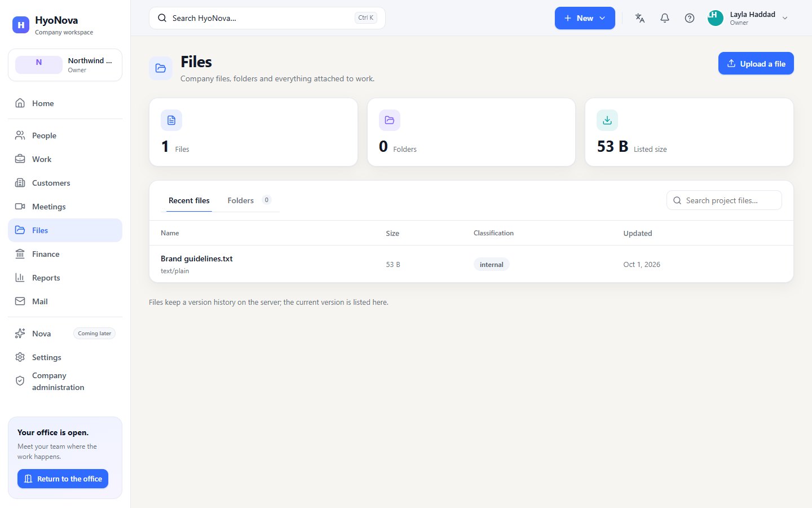Click the magnifier in Search HyoNova bar
The width and height of the screenshot is (812, 508).
tap(162, 18)
